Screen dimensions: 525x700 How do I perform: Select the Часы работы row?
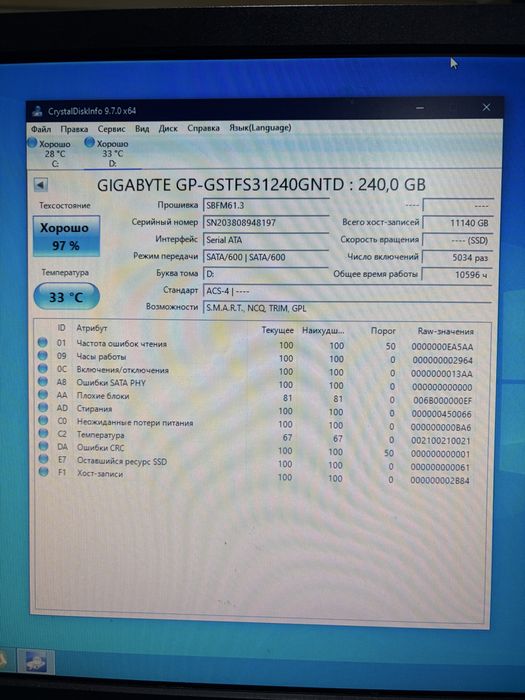point(257,358)
